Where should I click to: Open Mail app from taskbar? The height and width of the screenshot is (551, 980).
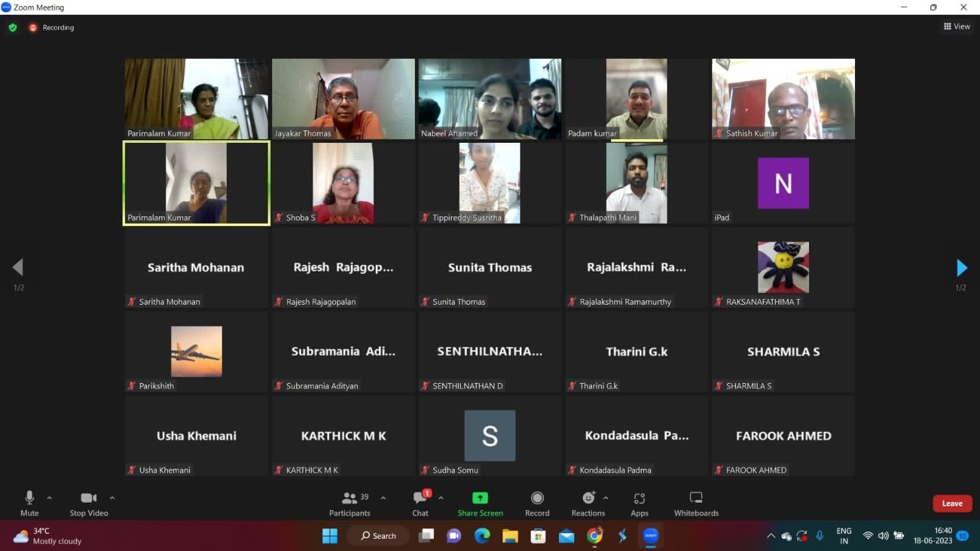(566, 536)
